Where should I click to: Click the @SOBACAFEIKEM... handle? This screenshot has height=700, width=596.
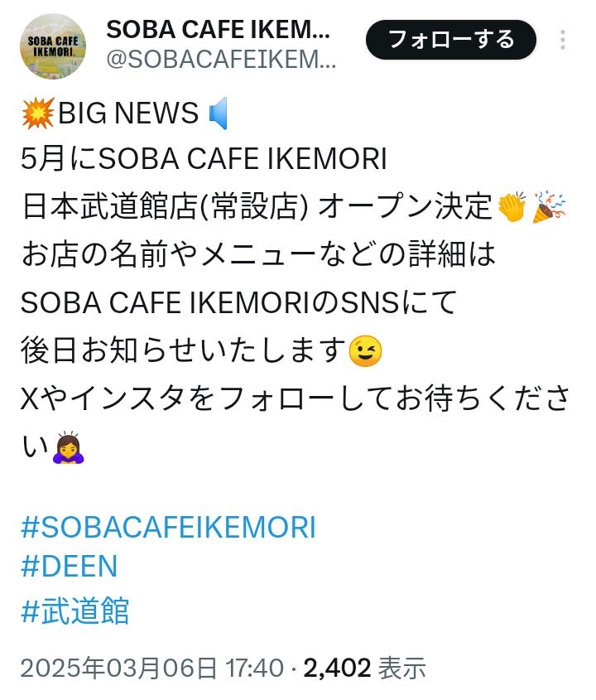[x=221, y=59]
